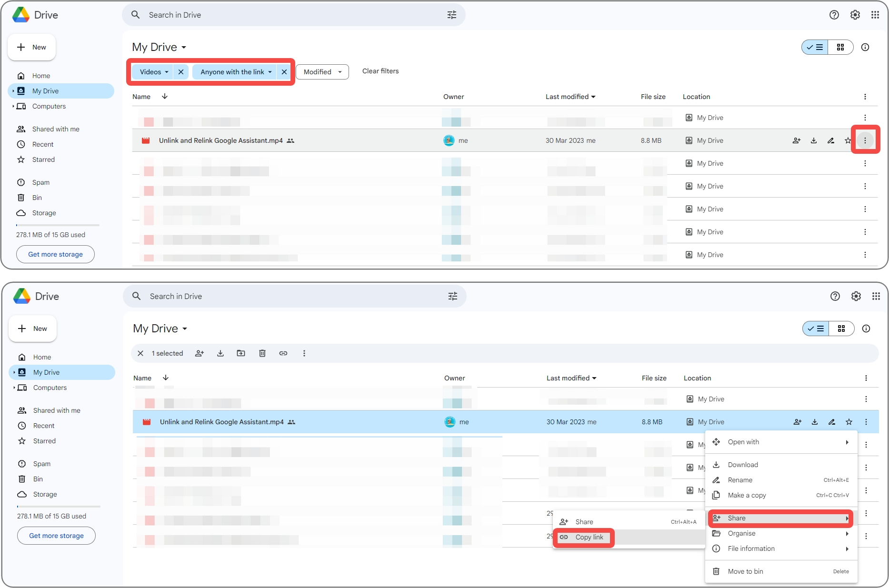
Task: Open the Open with submenu
Action: pos(781,442)
